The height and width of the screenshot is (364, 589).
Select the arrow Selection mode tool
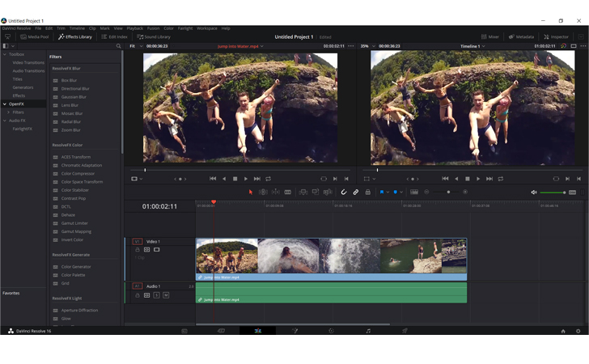pos(251,193)
